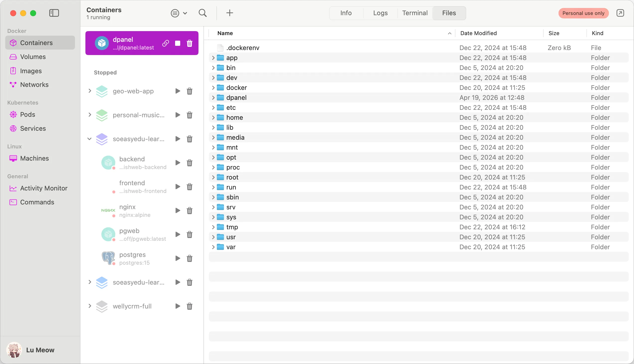Stop the running dpanel container
The height and width of the screenshot is (364, 634).
178,43
